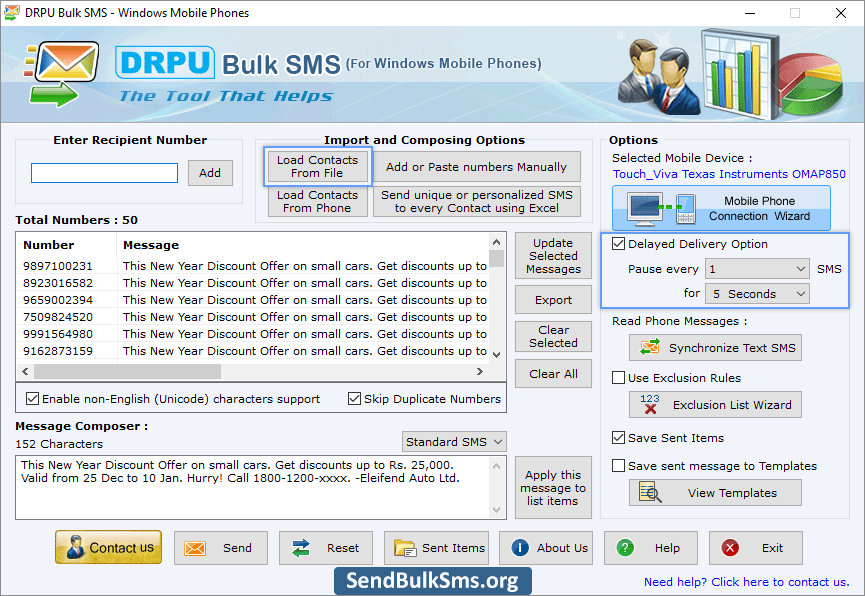Click the contact list horizontal scrollbar thumb
The height and width of the screenshot is (596, 865).
tap(127, 371)
